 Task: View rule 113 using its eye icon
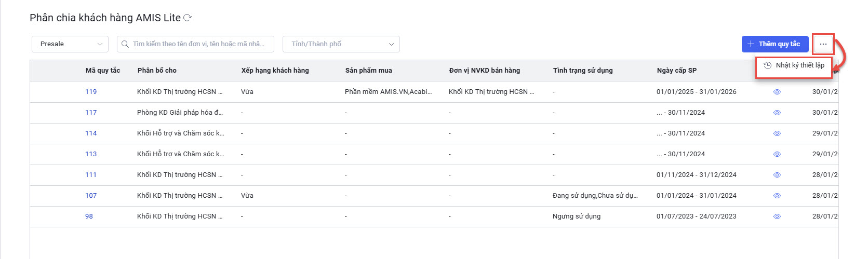(x=777, y=154)
